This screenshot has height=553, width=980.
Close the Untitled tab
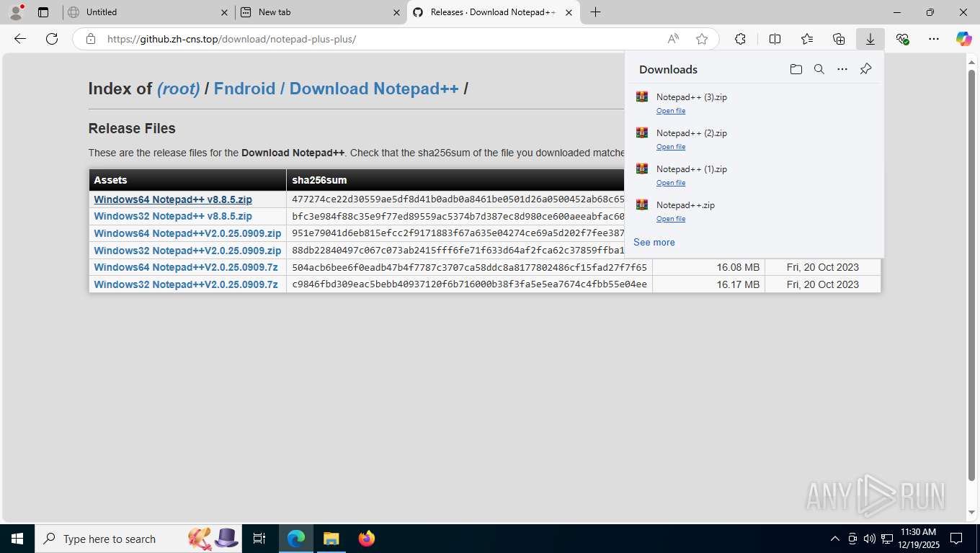pyautogui.click(x=224, y=12)
